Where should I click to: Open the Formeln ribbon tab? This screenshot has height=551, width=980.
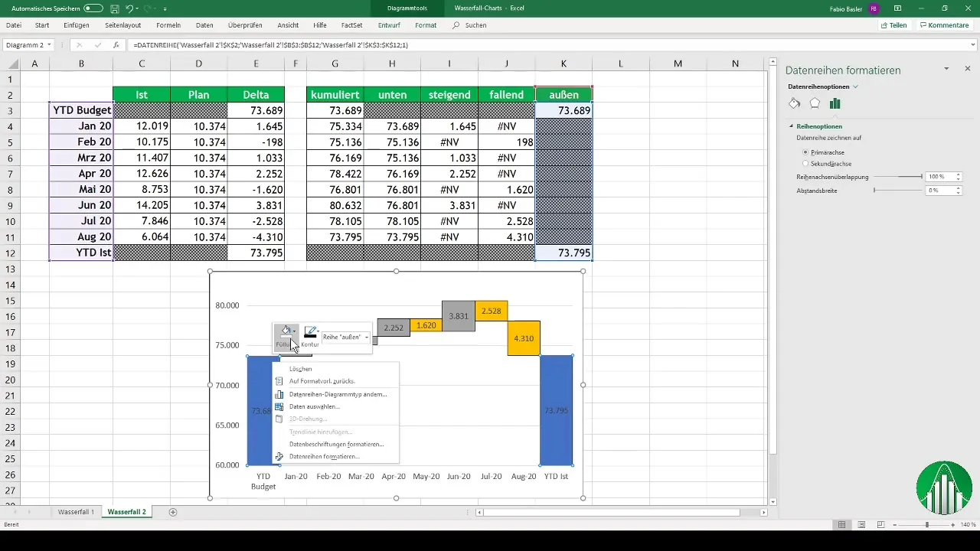pyautogui.click(x=168, y=25)
